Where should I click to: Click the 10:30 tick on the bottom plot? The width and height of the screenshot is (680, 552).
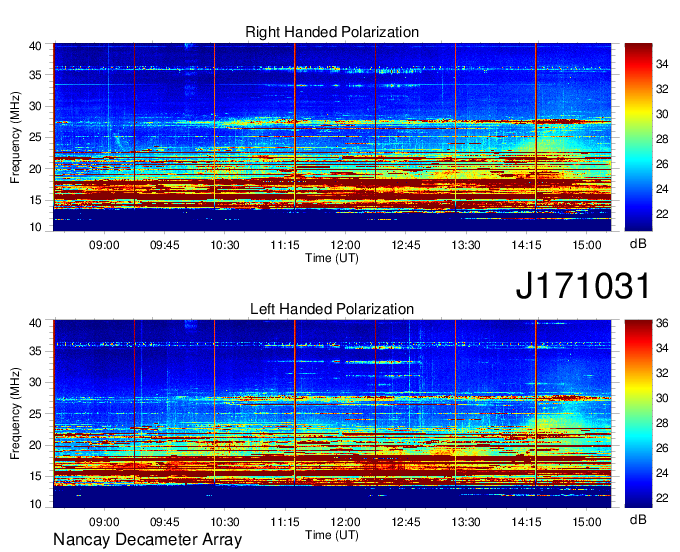pyautogui.click(x=225, y=522)
